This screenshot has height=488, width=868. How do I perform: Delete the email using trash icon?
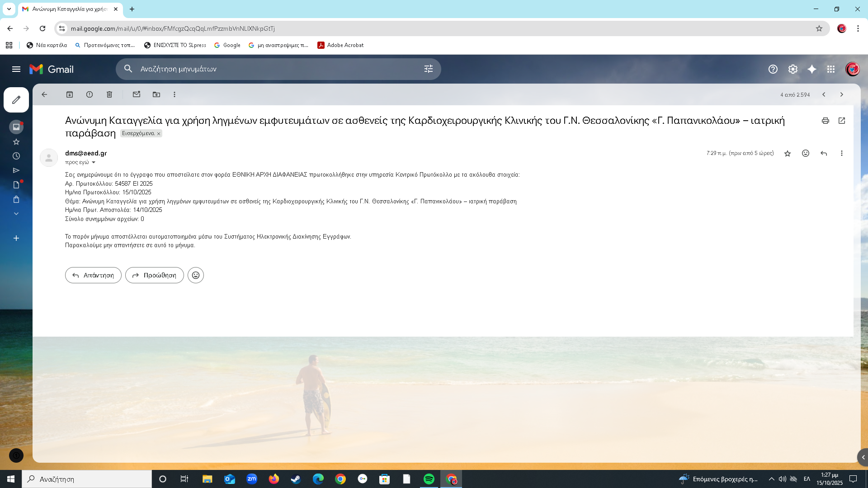pyautogui.click(x=109, y=94)
